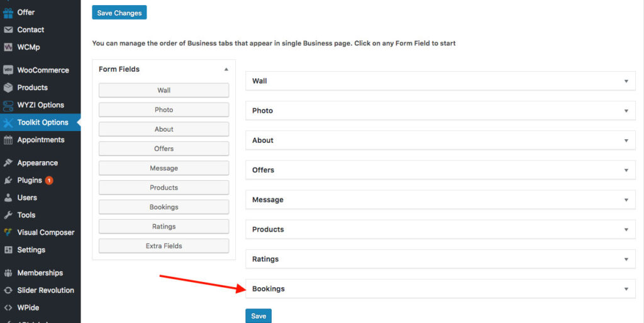Open the Settings menu item
The image size is (644, 323).
31,250
